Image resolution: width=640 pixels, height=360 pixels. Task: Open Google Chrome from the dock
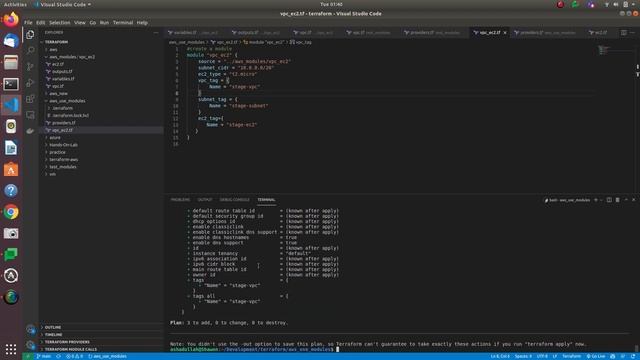point(11,212)
